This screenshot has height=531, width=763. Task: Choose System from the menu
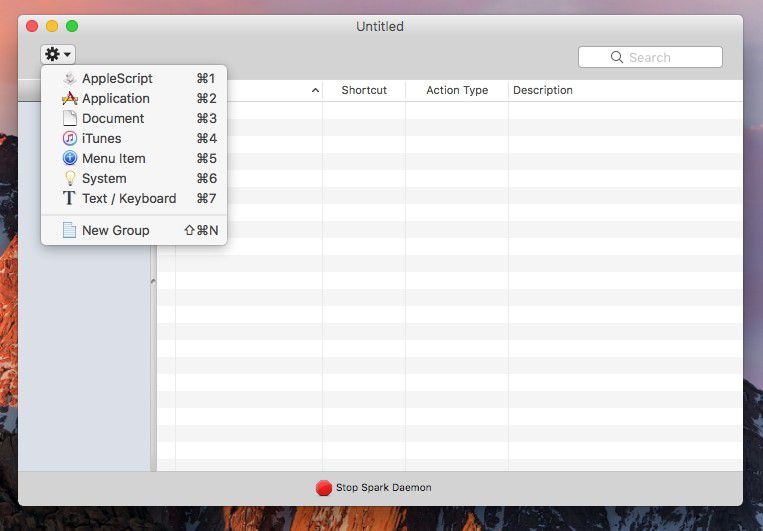[x=134, y=178]
